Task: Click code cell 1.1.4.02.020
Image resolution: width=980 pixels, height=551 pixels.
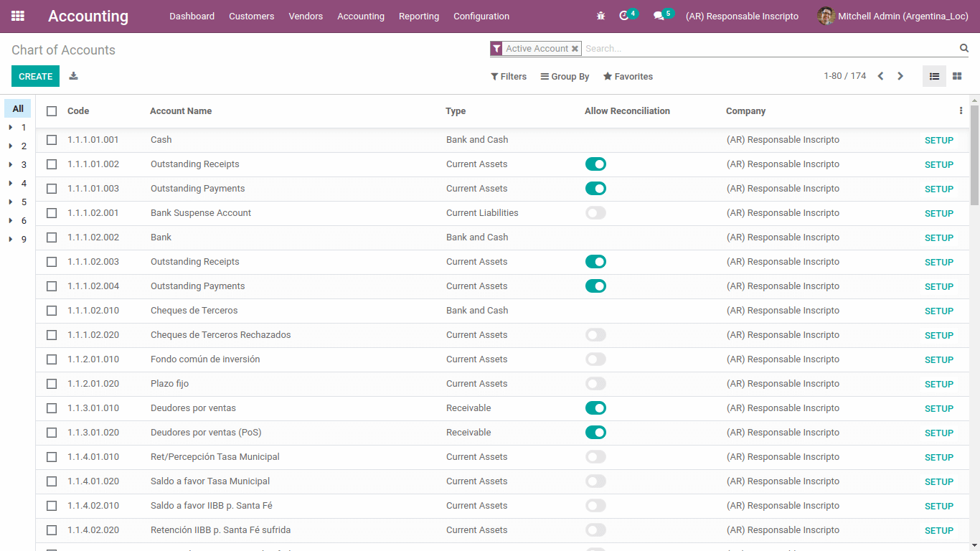Action: [x=93, y=530]
